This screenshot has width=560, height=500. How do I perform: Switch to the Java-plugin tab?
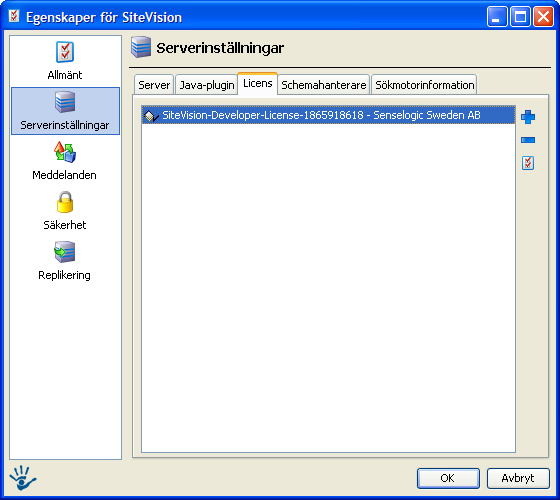click(206, 85)
